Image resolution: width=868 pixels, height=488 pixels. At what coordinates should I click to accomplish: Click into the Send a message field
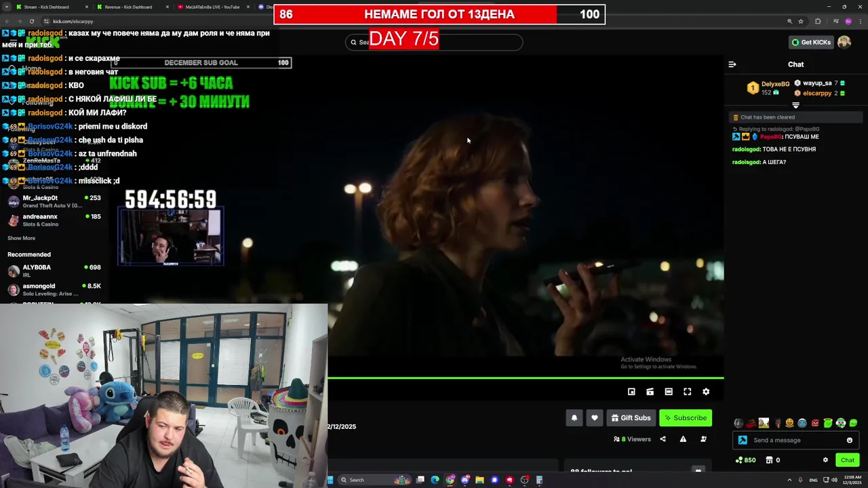click(797, 441)
